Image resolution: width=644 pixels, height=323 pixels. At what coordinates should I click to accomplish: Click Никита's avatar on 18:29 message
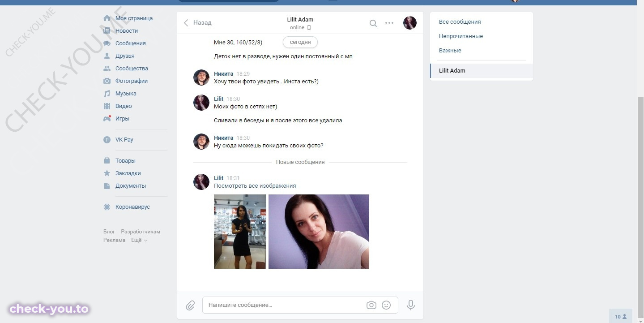coord(201,78)
